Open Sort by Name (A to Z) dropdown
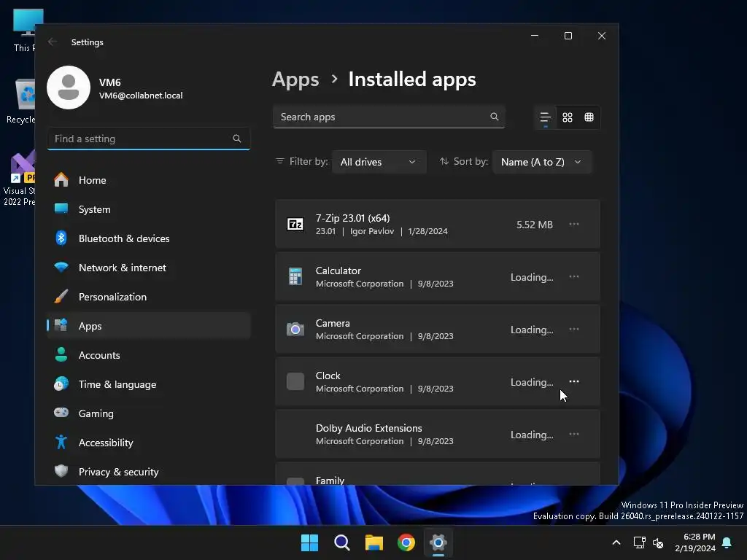This screenshot has height=560, width=747. coord(542,162)
